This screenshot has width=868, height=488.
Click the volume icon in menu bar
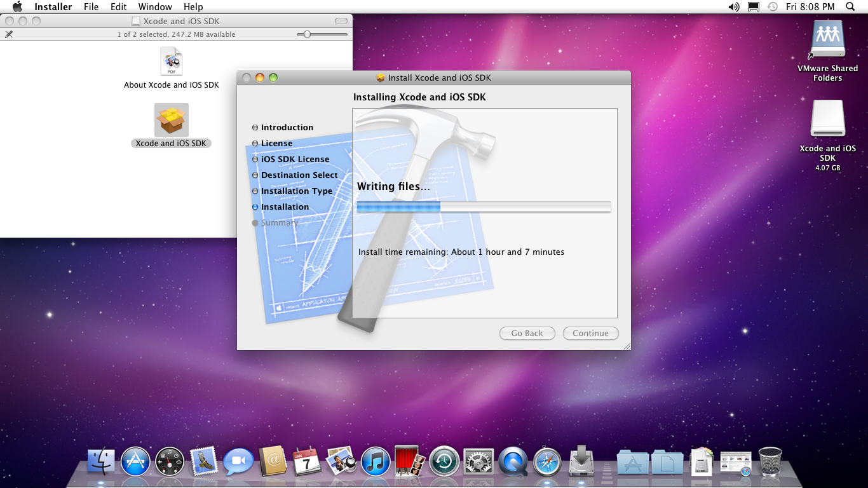734,7
